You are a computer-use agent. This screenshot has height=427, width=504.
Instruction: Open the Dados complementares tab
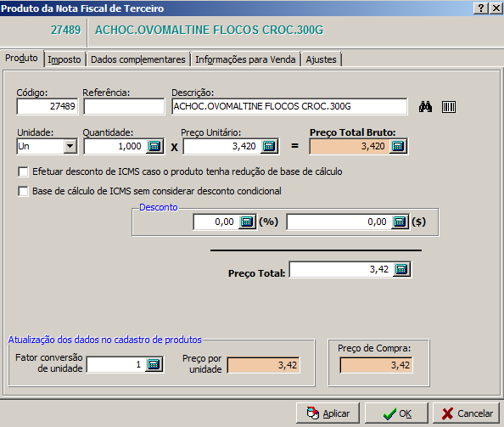pyautogui.click(x=138, y=59)
